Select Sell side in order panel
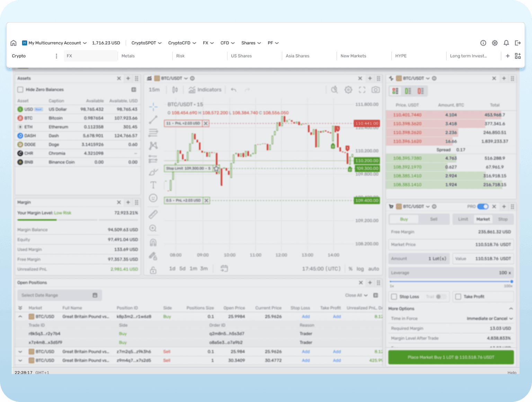 [434, 219]
